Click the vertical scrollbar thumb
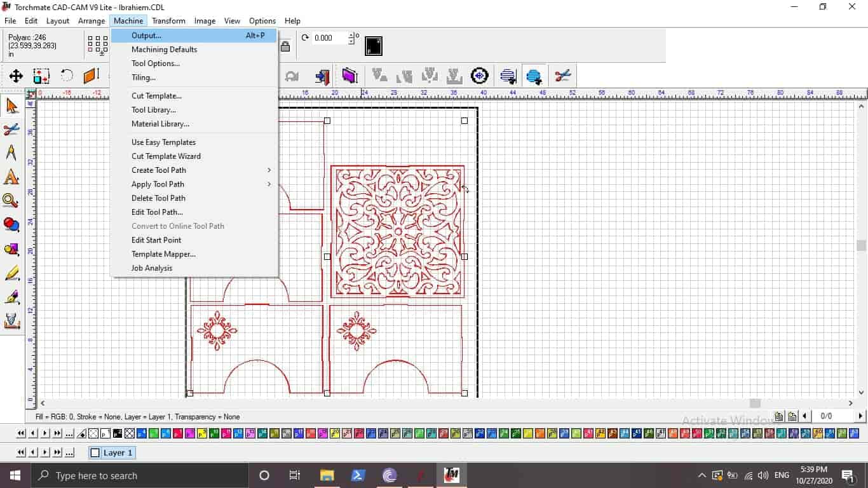 (861, 245)
